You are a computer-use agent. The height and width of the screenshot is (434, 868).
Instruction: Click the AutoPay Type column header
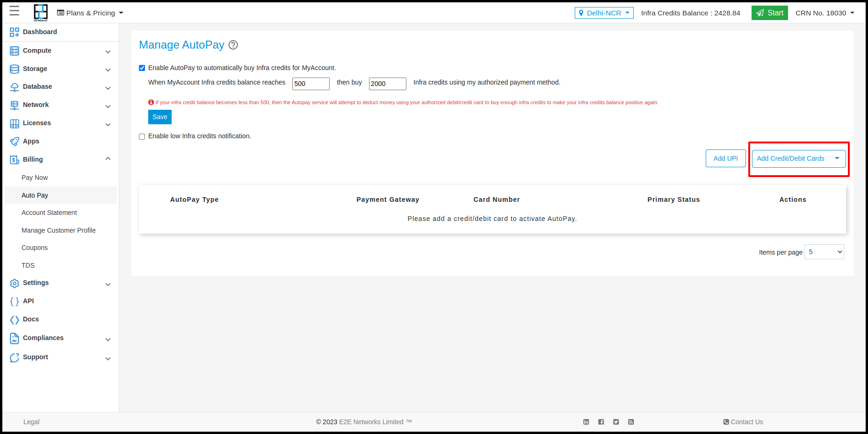(x=195, y=199)
